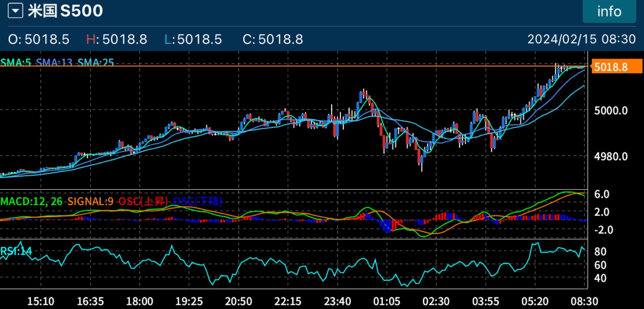Select the RSI:14 indicator label
Viewport: 644px width, 309px height.
[16, 251]
